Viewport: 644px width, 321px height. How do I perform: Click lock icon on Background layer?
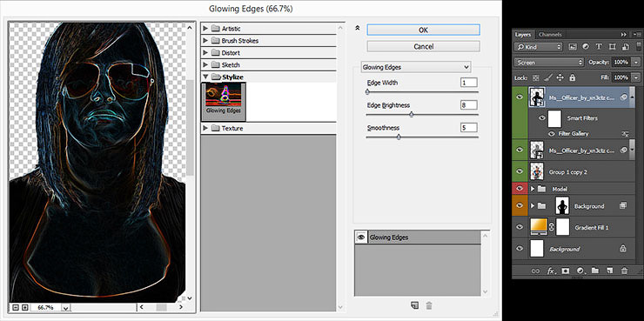pos(622,249)
